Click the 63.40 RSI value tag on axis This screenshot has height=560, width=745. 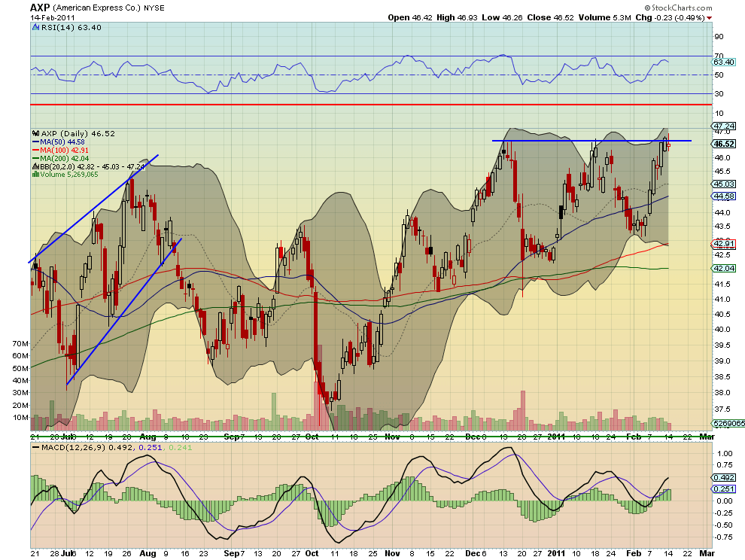click(x=724, y=62)
